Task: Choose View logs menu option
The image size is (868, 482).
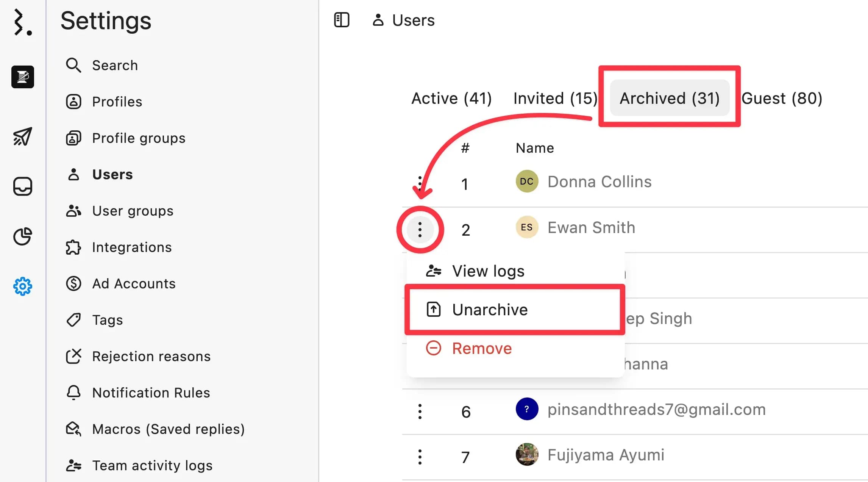Action: [x=488, y=271]
